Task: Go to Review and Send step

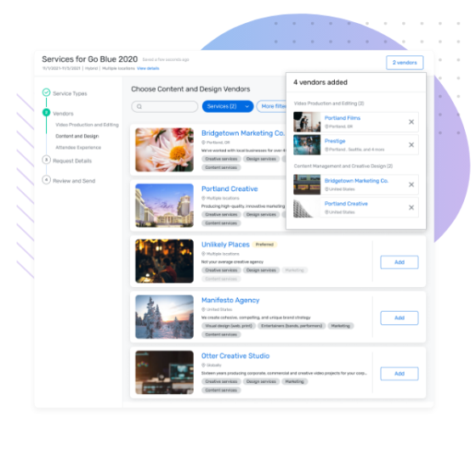Action: (74, 181)
